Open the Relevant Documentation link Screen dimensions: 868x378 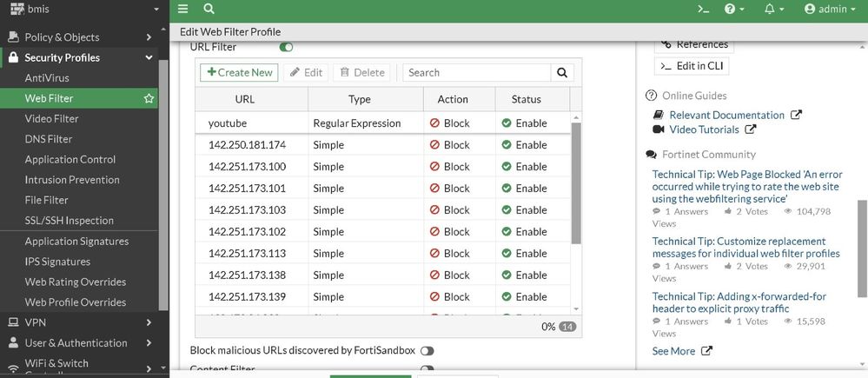coord(726,115)
